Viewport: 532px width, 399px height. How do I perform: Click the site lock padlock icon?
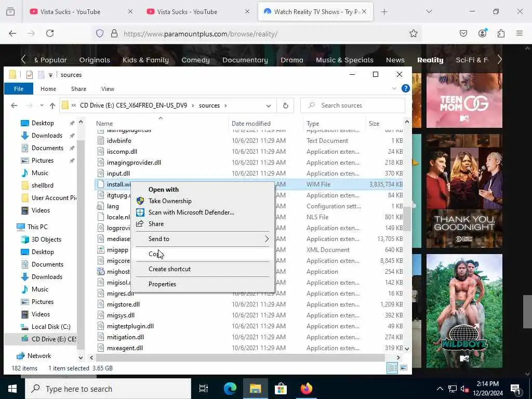pyautogui.click(x=114, y=33)
